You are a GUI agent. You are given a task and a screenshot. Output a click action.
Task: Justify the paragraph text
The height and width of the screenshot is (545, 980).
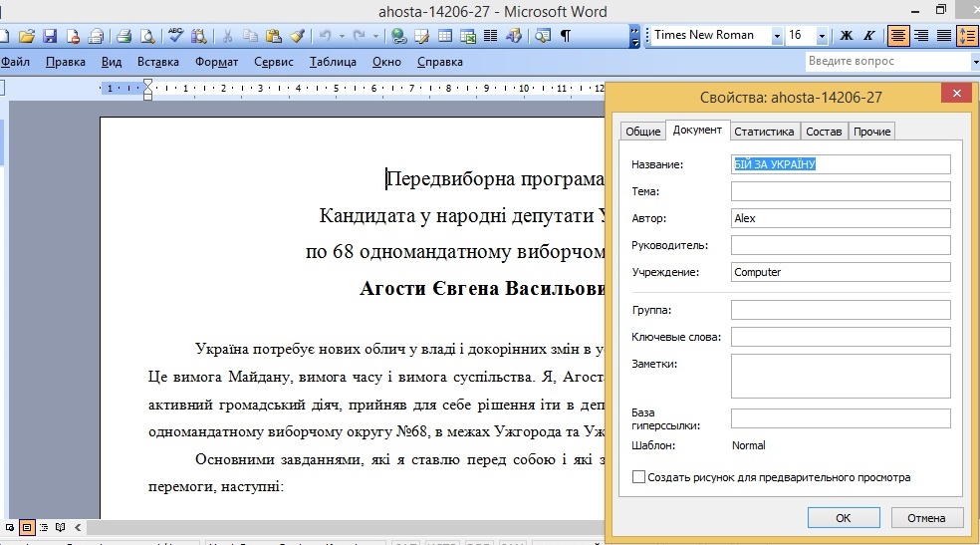[x=944, y=36]
